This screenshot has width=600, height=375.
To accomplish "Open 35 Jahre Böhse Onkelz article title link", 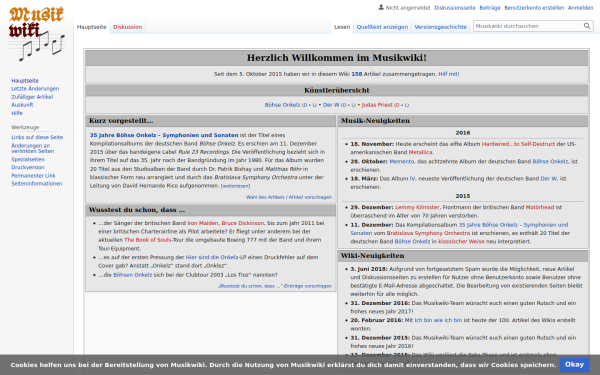I will [x=164, y=135].
